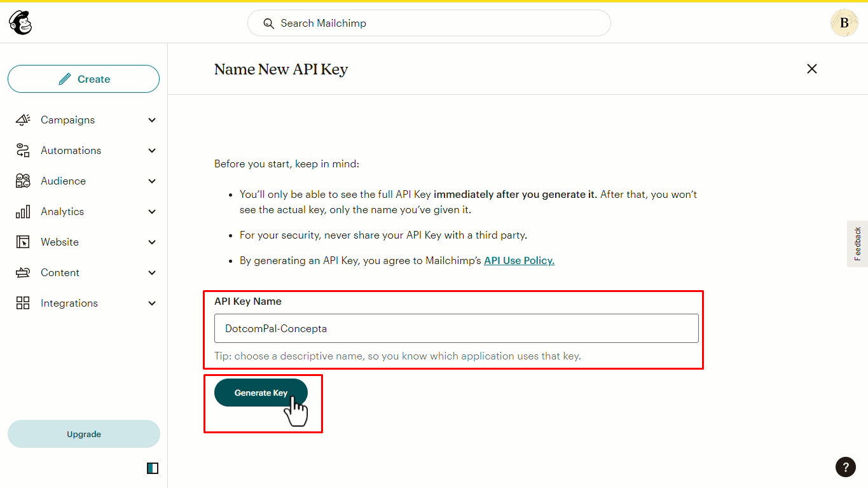Viewport: 868px width, 488px height.
Task: Expand the Audience chevron
Action: click(152, 181)
